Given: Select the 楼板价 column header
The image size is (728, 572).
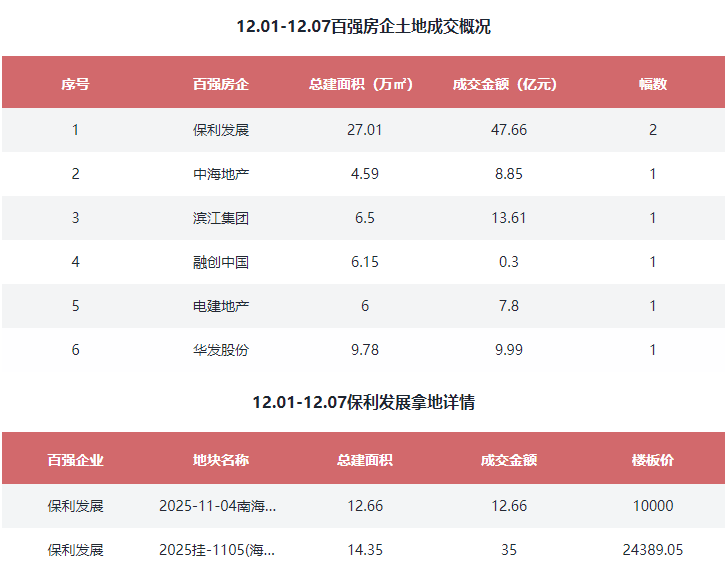Looking at the screenshot, I should coord(652,460).
